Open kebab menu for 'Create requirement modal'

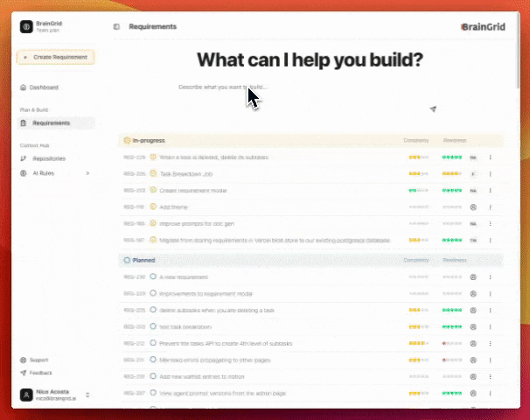point(490,191)
